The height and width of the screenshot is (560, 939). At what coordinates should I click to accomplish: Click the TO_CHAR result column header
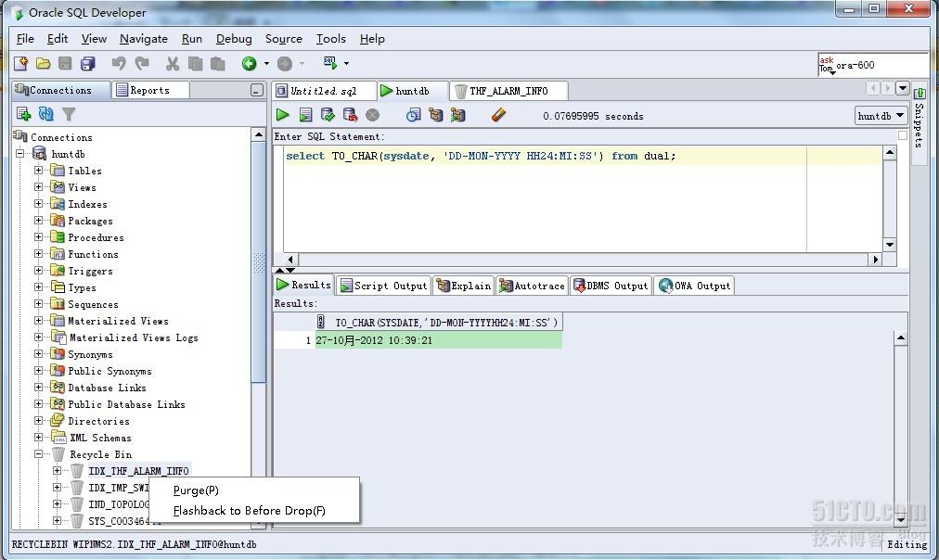[x=438, y=323]
